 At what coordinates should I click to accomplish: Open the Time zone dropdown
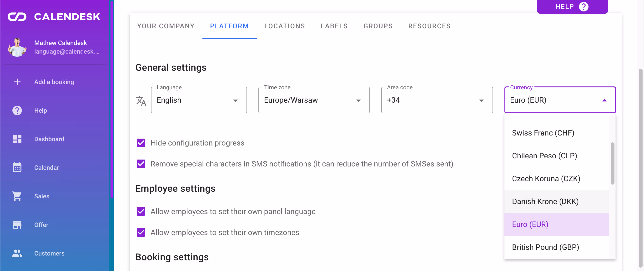pyautogui.click(x=314, y=100)
